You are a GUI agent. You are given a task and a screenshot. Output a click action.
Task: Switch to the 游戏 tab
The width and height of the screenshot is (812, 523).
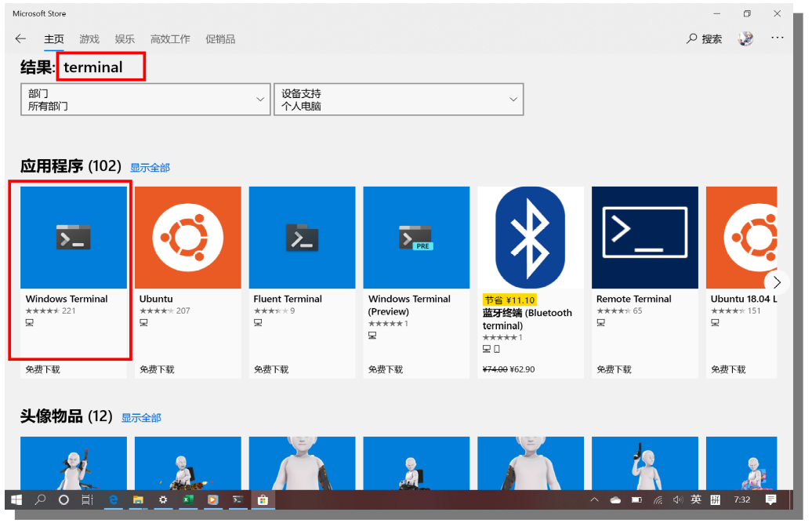tap(89, 39)
